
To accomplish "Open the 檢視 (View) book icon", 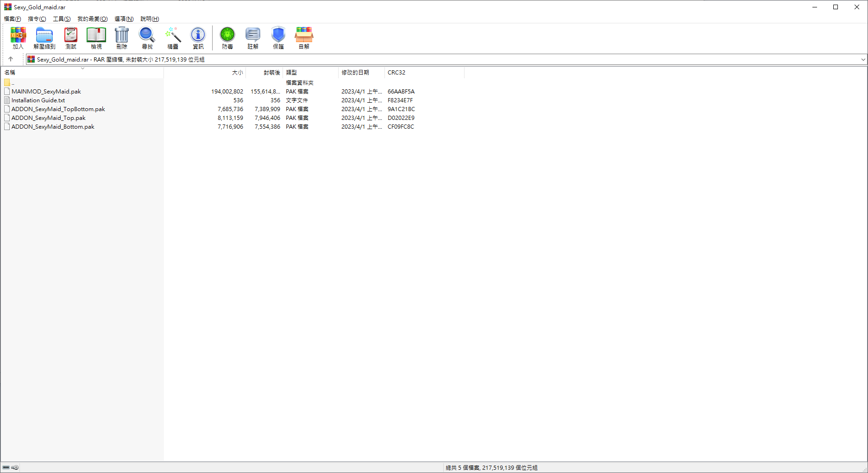I will (x=96, y=37).
